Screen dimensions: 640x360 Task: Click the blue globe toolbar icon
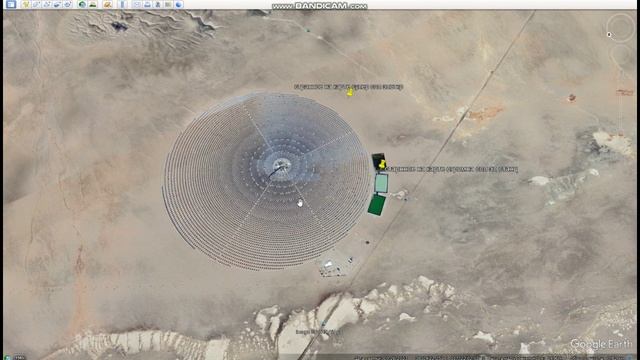(178, 4)
